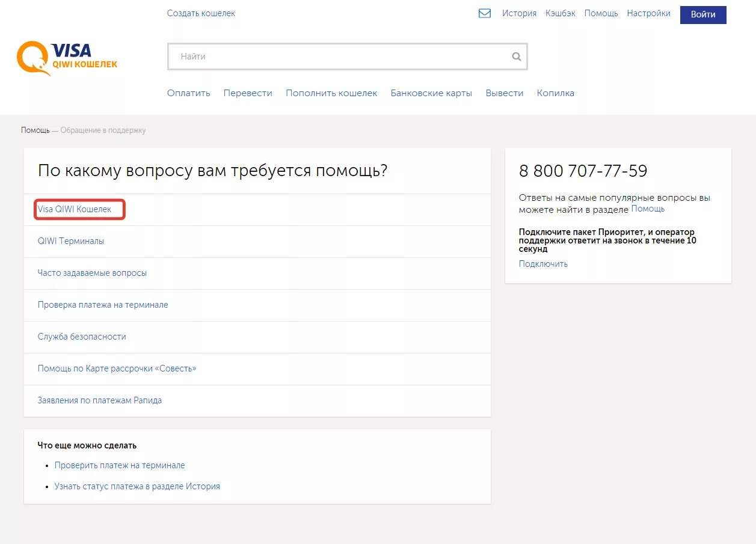This screenshot has width=756, height=544.
Task: Select the Копилка navigation item
Action: coord(556,93)
